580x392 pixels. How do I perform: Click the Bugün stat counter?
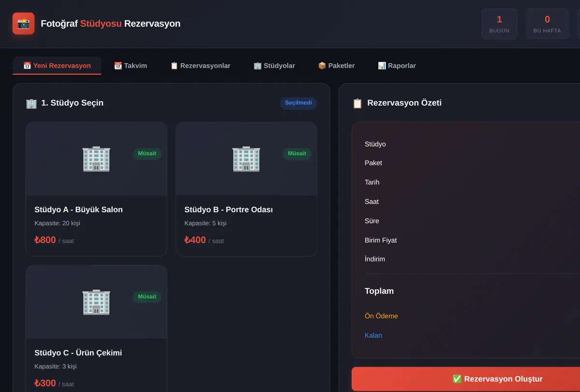point(499,24)
